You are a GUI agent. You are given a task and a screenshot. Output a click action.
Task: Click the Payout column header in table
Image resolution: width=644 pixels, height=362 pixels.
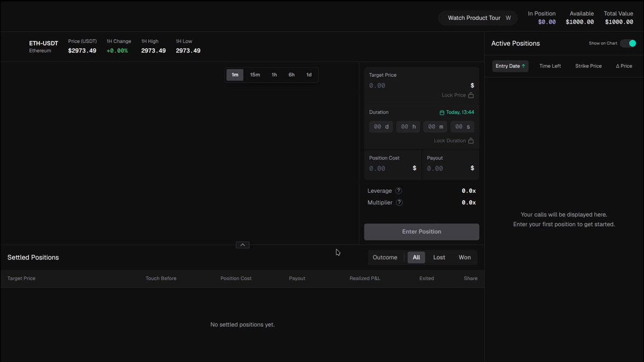297,278
